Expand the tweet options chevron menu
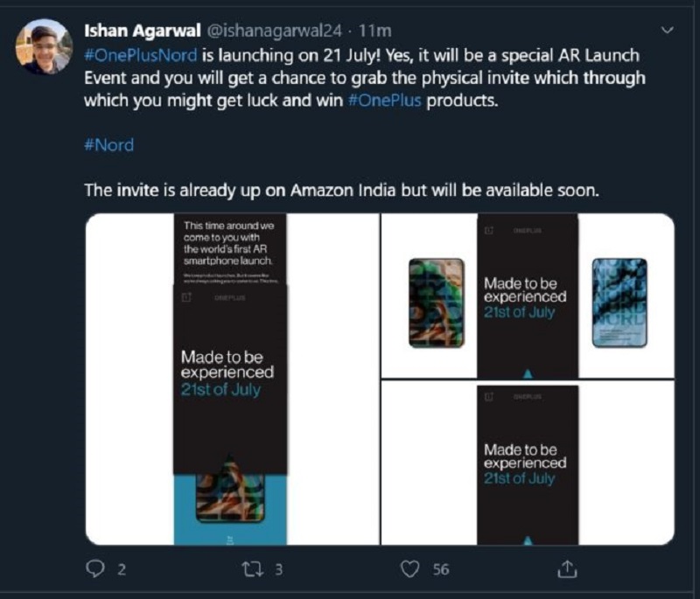The width and height of the screenshot is (700, 599). pyautogui.click(x=668, y=31)
